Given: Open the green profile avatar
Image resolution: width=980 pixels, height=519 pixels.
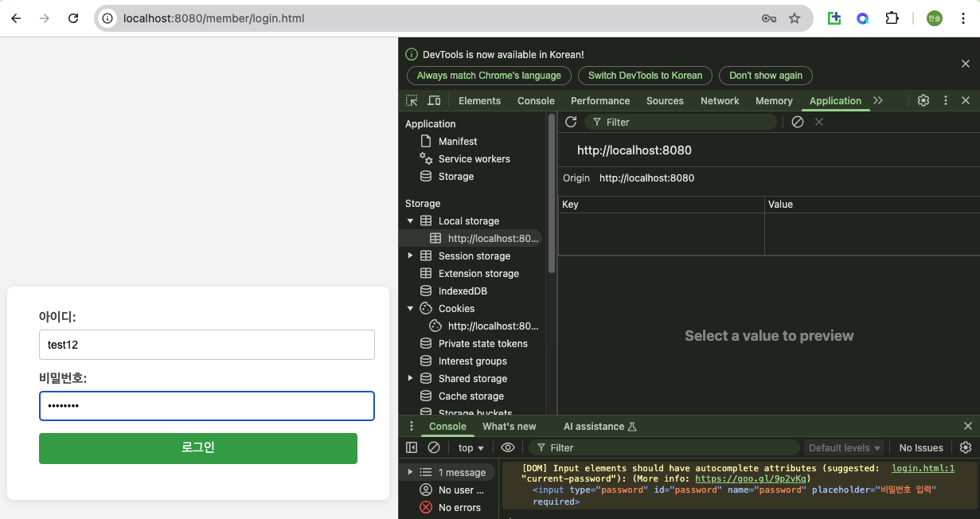Looking at the screenshot, I should click(935, 18).
